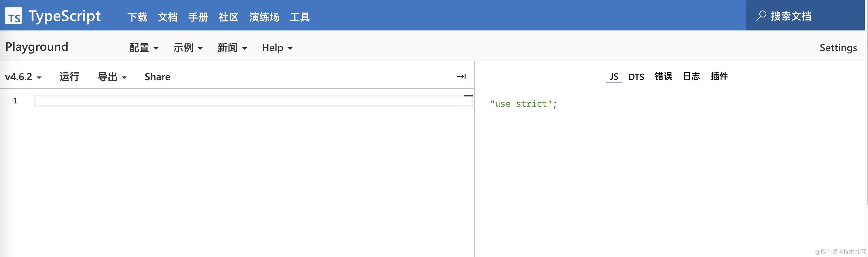The image size is (868, 257).
Task: Open the 社区 navigation link
Action: [x=228, y=17]
